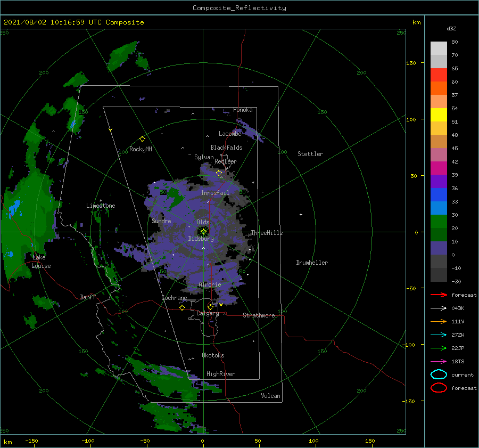
Task: Click the Airdrie city label
Action: pos(210,284)
